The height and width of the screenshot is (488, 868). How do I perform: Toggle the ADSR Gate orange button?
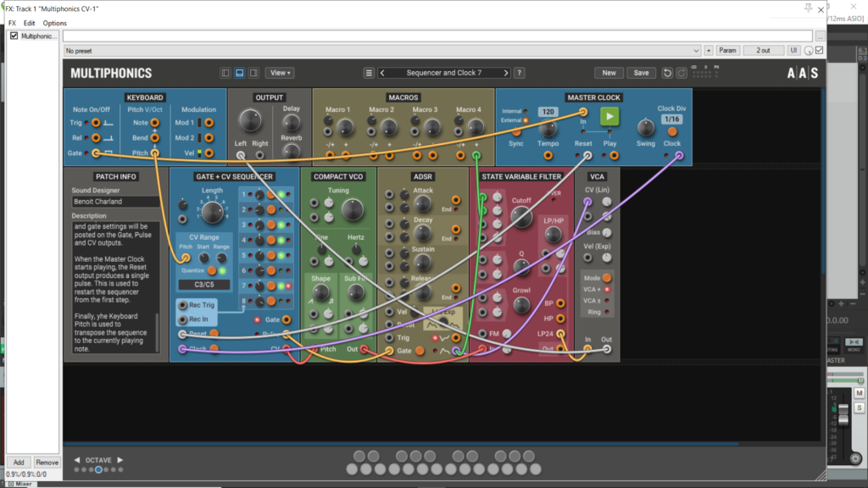[420, 350]
